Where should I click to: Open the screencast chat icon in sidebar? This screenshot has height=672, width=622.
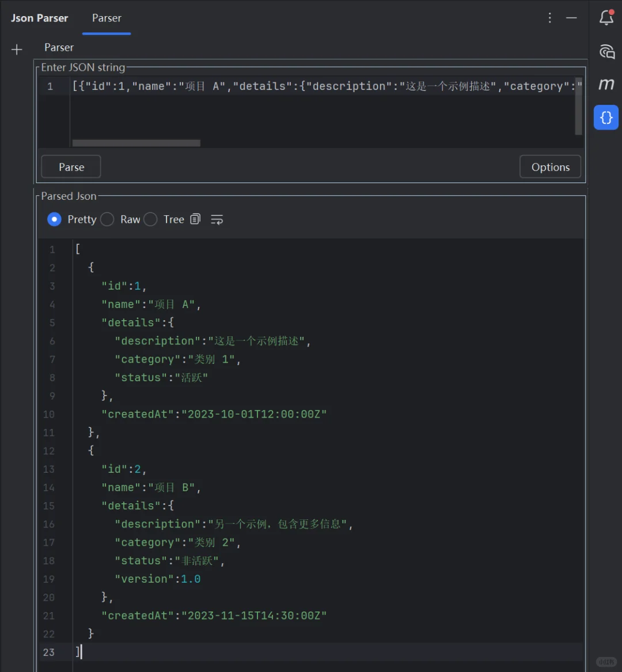click(606, 51)
